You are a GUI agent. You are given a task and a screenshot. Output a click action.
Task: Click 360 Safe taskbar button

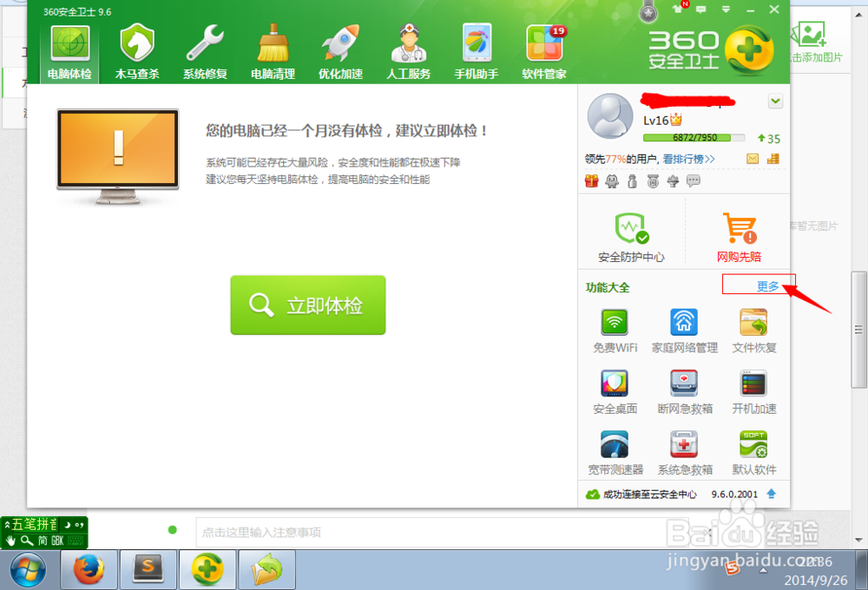[207, 569]
